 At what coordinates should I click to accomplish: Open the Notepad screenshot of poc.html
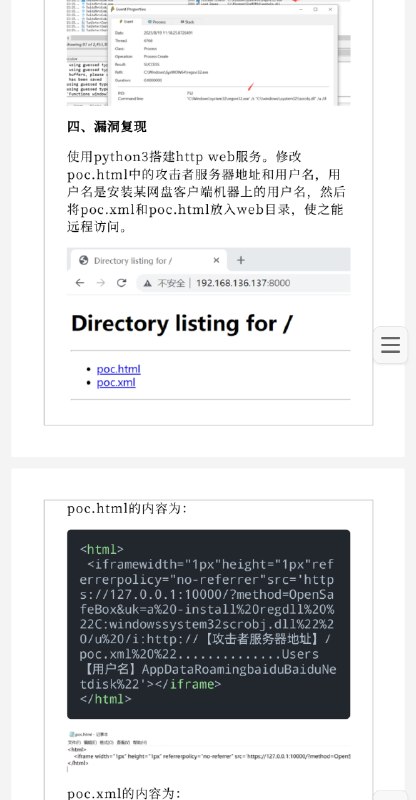(x=209, y=751)
